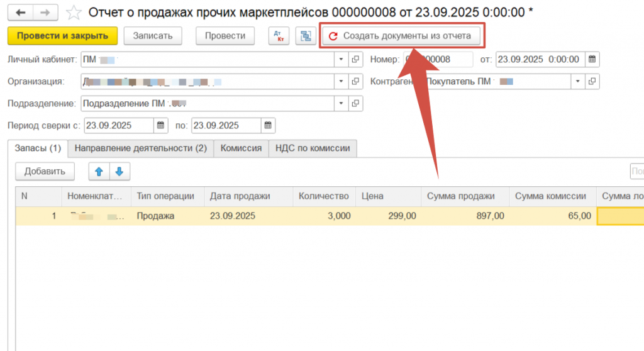The width and height of the screenshot is (644, 351).
Task: Expand the Подразделение dropdown
Action: tap(341, 103)
